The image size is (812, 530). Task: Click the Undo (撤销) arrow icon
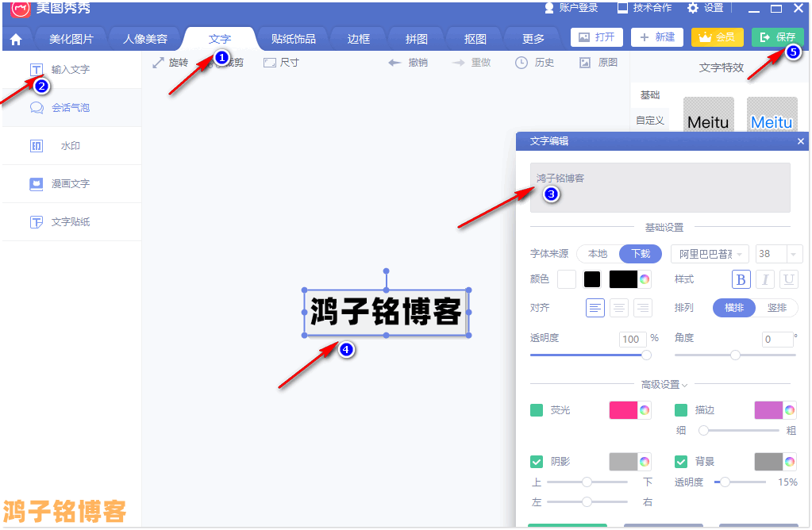click(394, 63)
